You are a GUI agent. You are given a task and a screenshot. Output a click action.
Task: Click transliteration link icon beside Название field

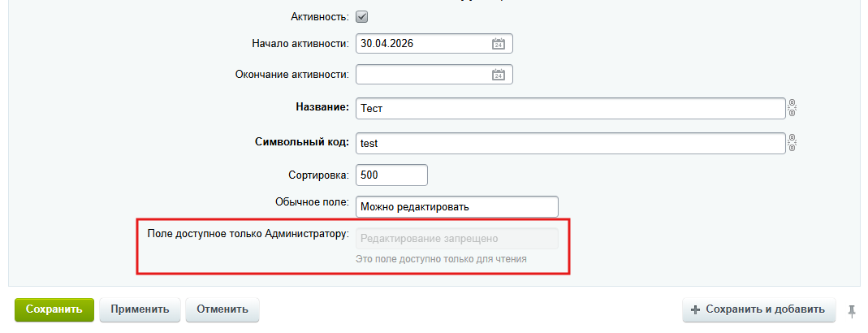point(792,108)
